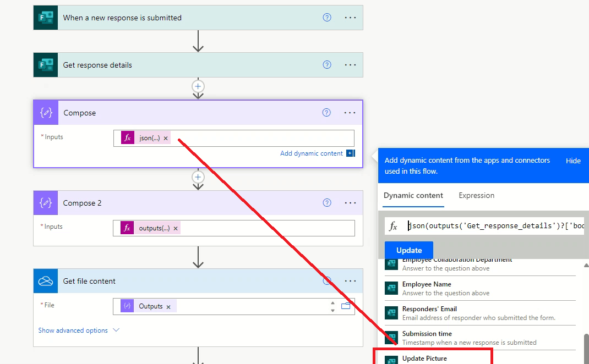This screenshot has width=589, height=364.
Task: Click the Microsoft Forms icon on the trigger card
Action: 45,17
